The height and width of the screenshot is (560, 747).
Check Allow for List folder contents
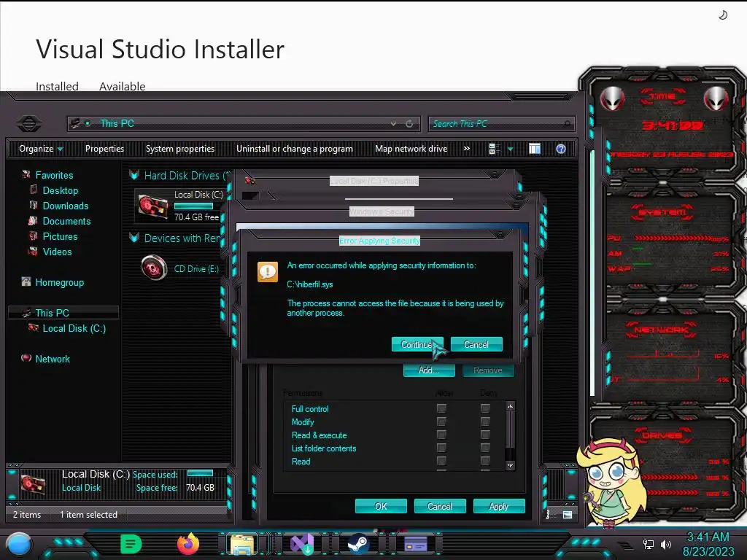click(441, 448)
